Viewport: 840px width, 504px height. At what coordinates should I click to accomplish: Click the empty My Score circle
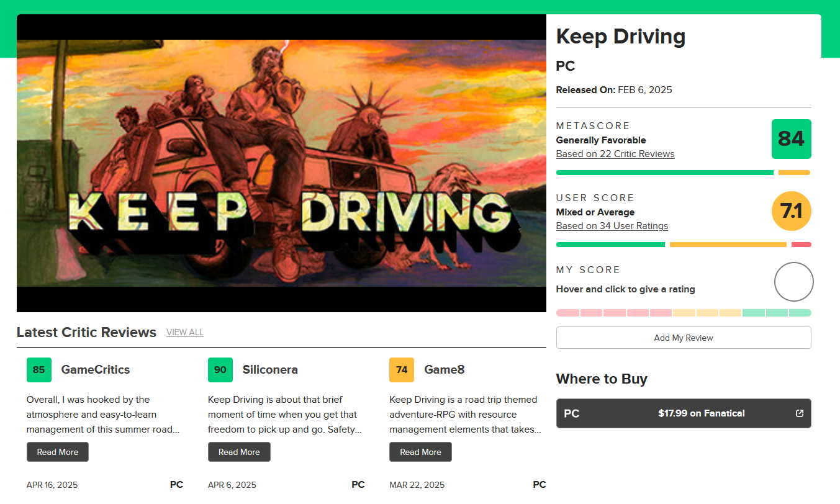pos(793,282)
